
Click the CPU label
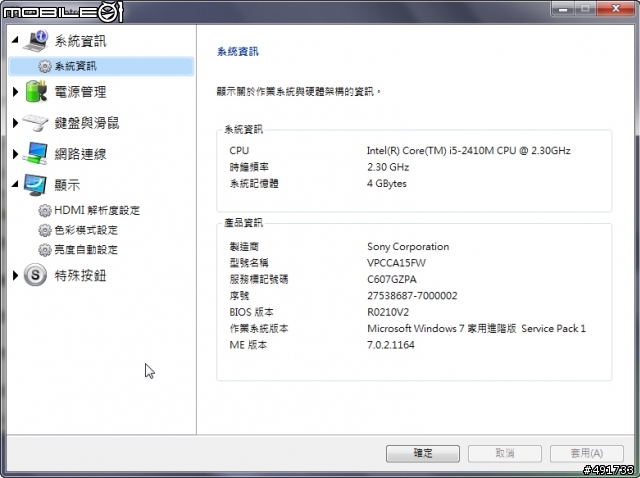tap(239, 151)
